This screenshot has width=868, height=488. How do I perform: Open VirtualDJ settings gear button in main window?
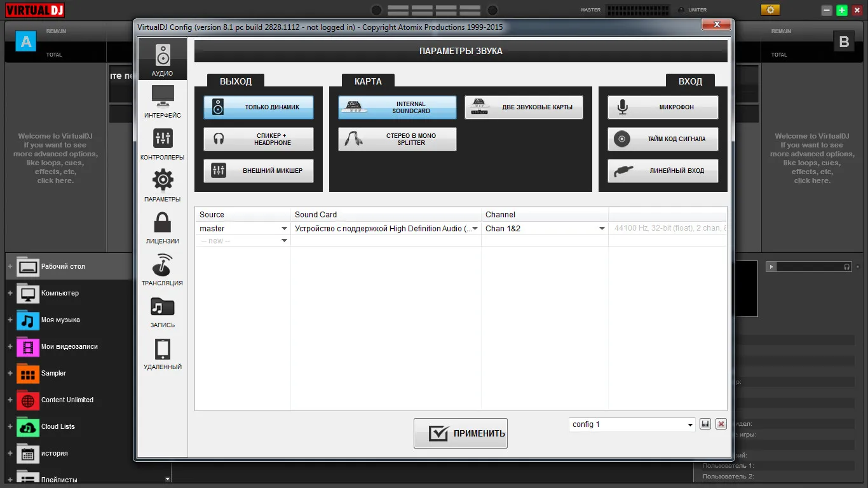click(x=771, y=10)
